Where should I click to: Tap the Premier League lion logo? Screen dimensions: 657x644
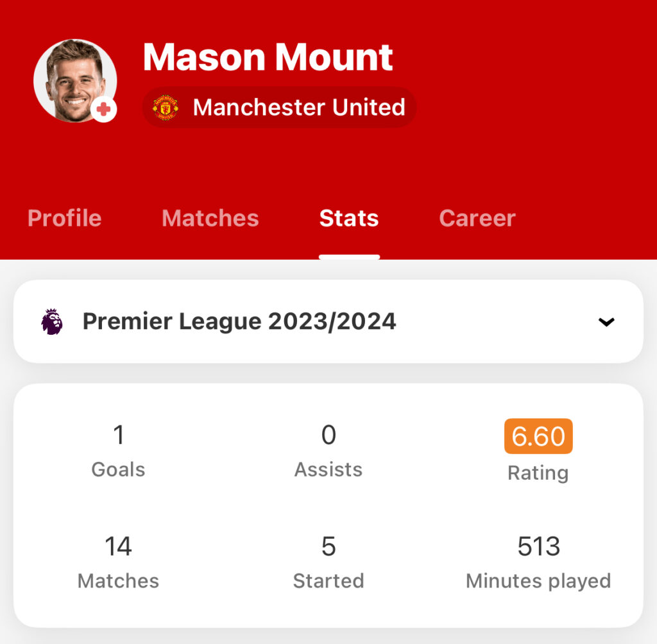coord(52,322)
